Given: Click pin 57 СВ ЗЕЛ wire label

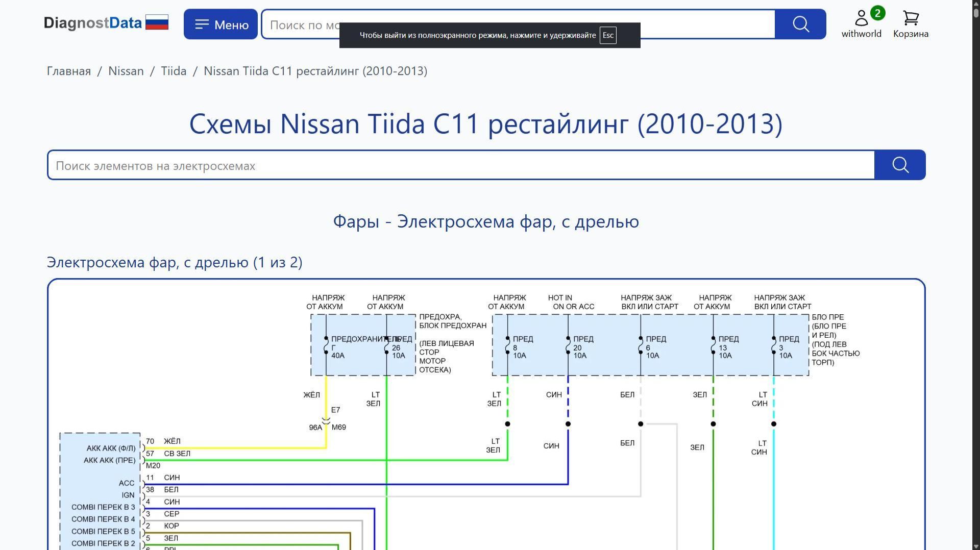Looking at the screenshot, I should pos(168,454).
